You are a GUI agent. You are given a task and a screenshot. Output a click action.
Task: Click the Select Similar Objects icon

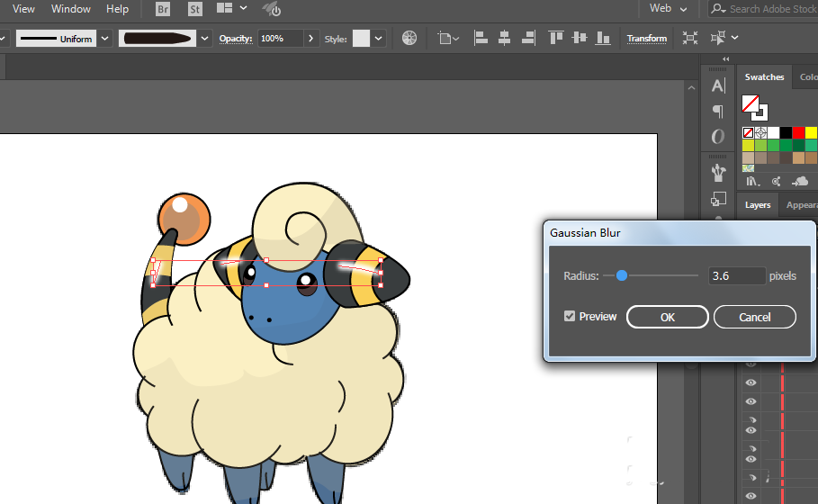[x=718, y=38]
